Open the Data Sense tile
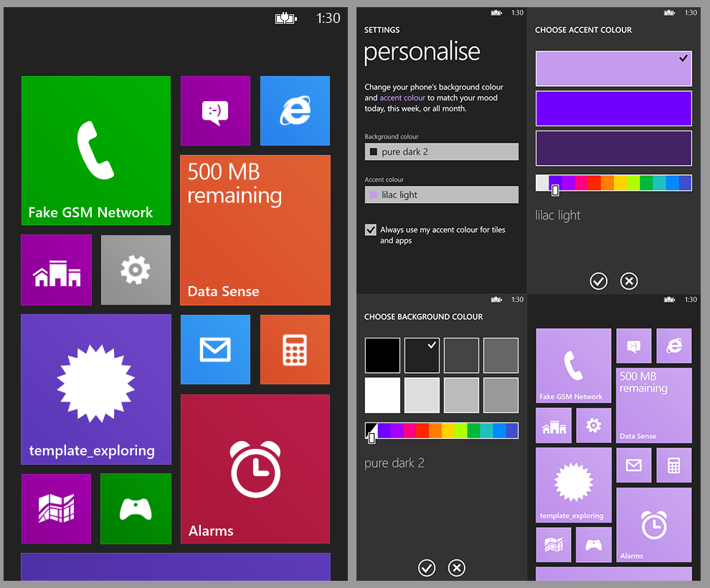This screenshot has height=588, width=710. click(255, 229)
